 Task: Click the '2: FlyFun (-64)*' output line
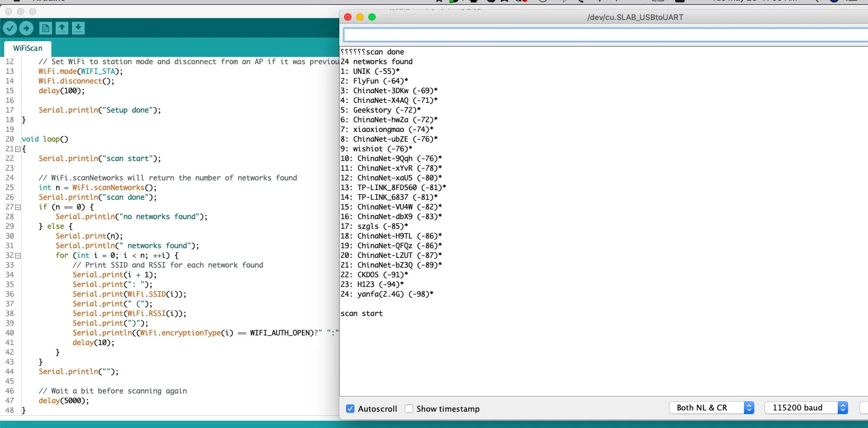[x=374, y=81]
